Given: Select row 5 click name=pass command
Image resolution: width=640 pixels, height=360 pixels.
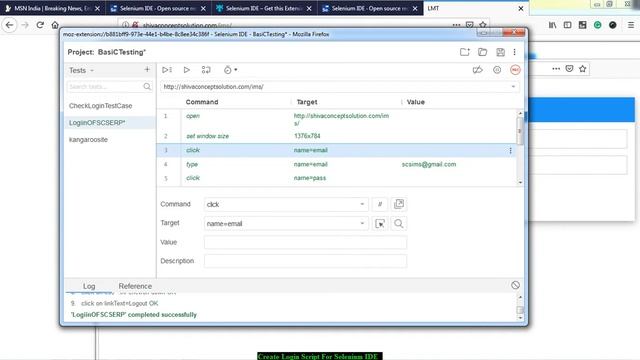Looking at the screenshot, I should [x=336, y=178].
